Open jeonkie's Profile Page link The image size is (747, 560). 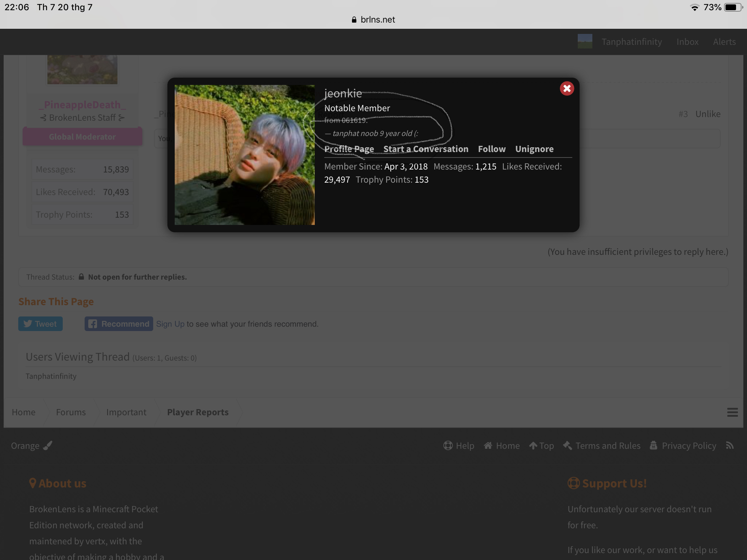tap(349, 149)
